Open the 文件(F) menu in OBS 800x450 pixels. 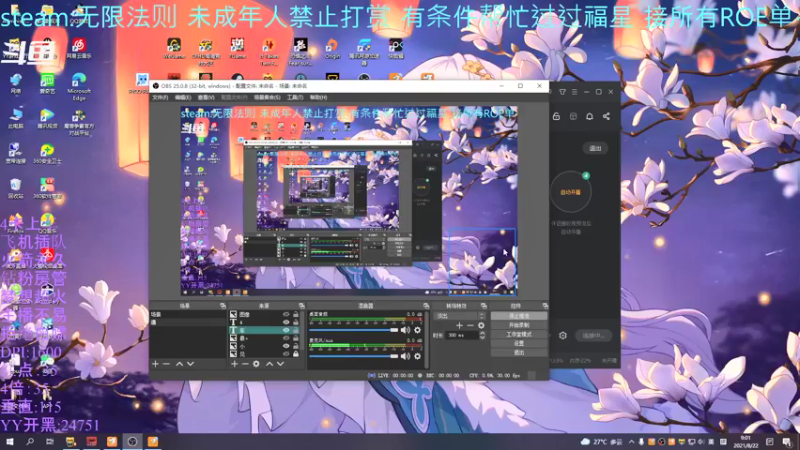coord(160,97)
